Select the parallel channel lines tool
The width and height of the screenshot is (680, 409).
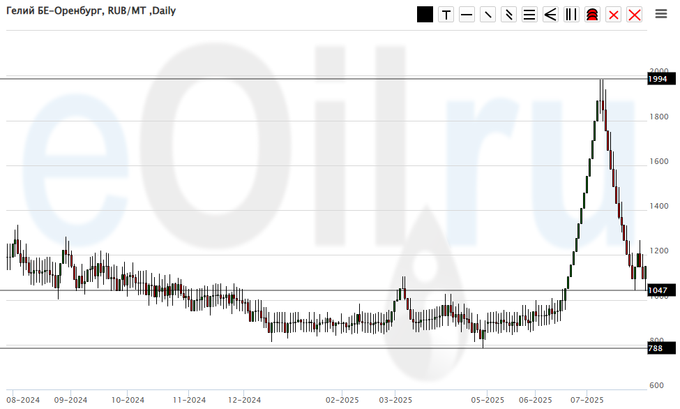[508, 14]
